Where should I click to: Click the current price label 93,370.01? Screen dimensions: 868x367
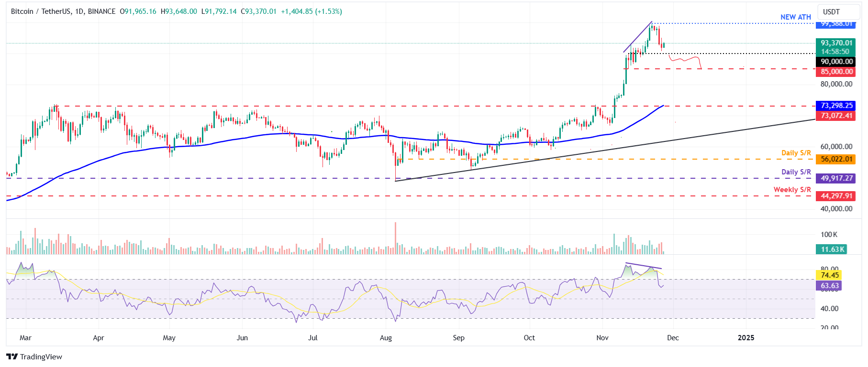pos(836,43)
